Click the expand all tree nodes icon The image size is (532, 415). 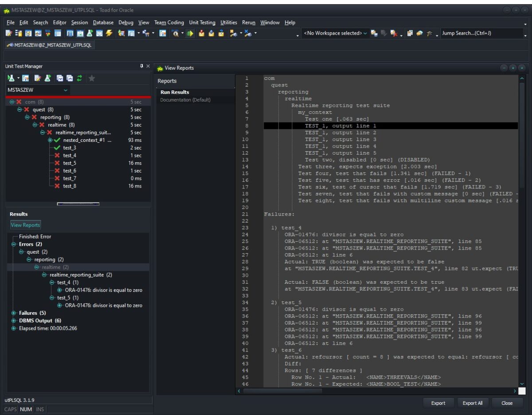tap(60, 78)
